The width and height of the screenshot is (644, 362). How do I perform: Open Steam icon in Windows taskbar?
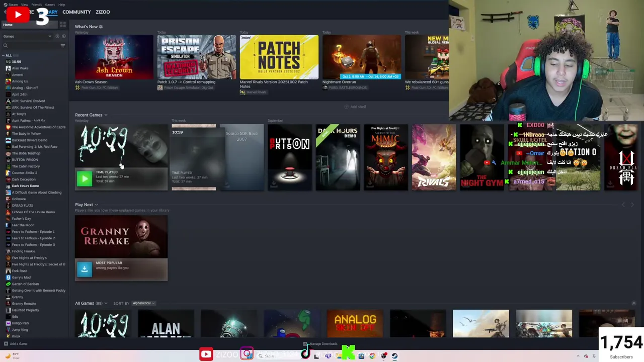point(394,356)
